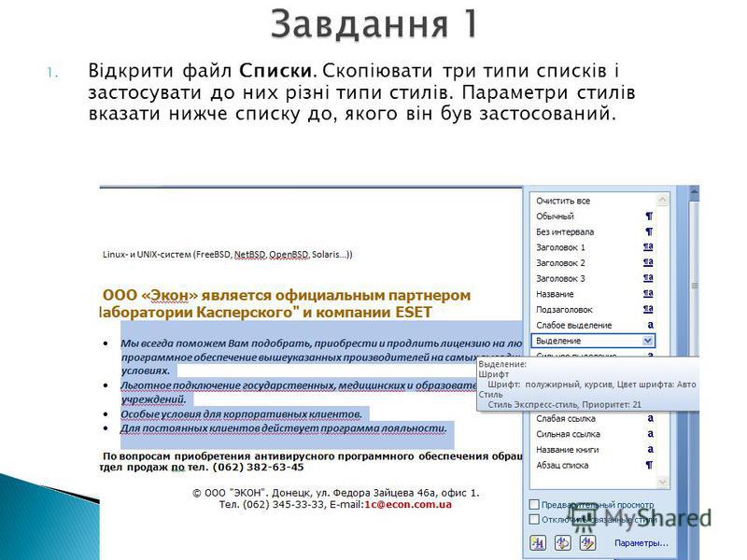Screen dimensions: 747x560
Task: Click the bold word 'Списки.' in the task text
Action: (x=277, y=71)
